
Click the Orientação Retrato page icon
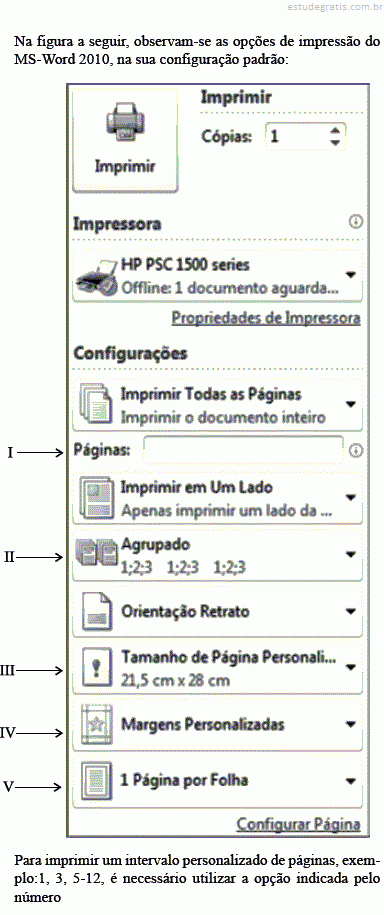(x=95, y=611)
